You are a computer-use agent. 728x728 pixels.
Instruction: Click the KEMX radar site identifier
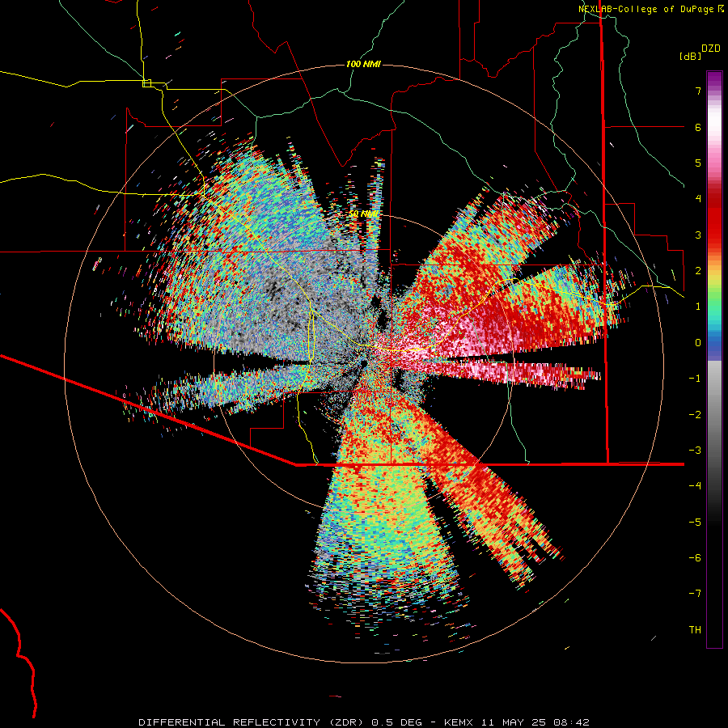point(458,722)
